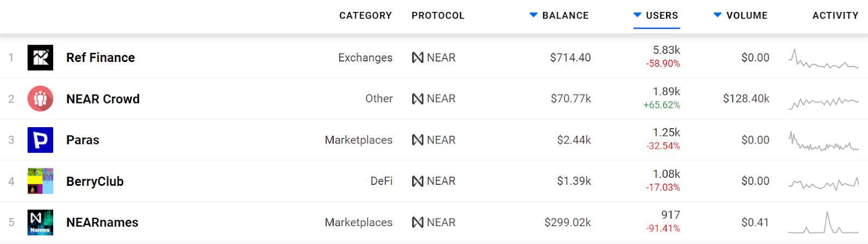The width and height of the screenshot is (868, 244).
Task: Click Marketplaces category in Paras row
Action: click(359, 140)
